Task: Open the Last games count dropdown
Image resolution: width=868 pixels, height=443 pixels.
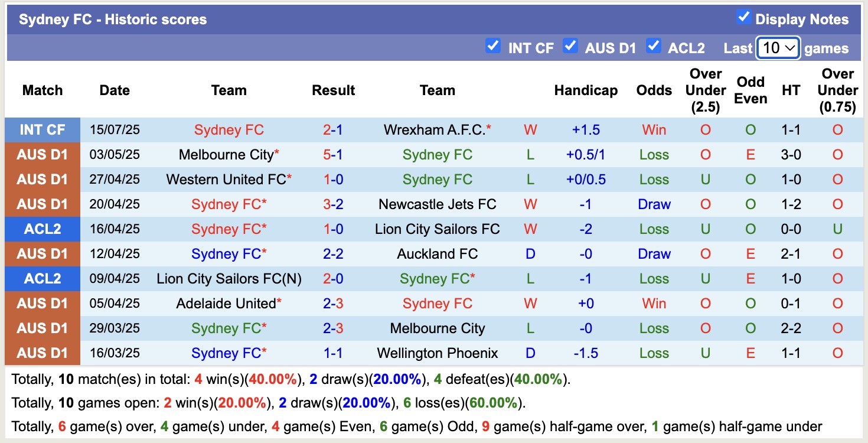Action: [x=778, y=48]
